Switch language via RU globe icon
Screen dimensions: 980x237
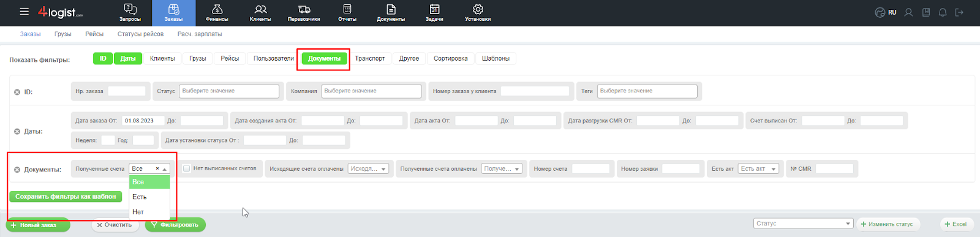click(x=886, y=12)
